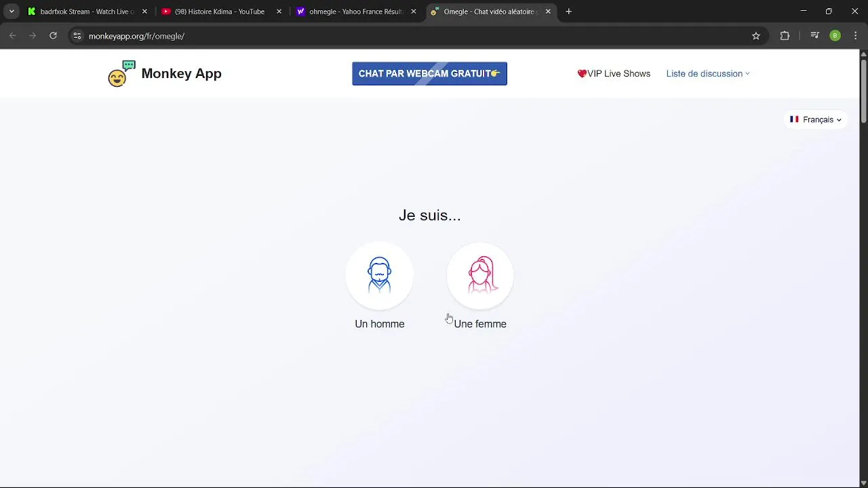Restore down the Chrome window

(829, 12)
